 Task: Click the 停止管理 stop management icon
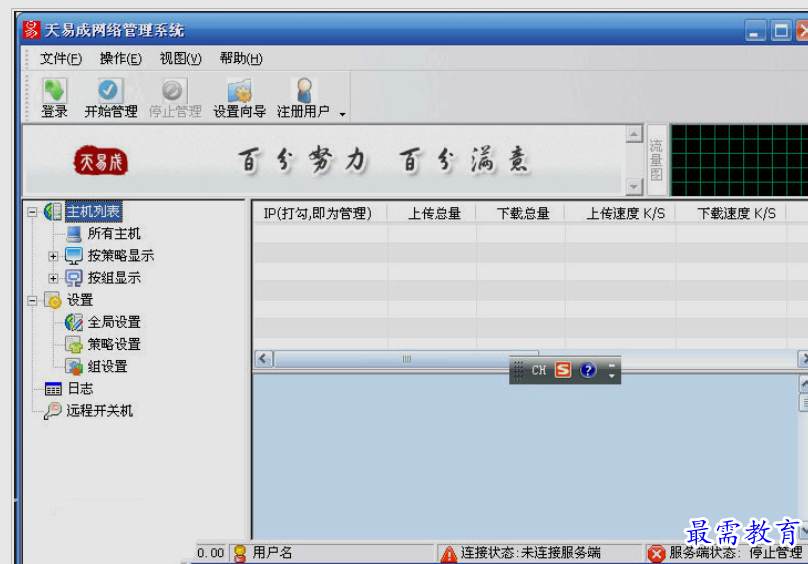pyautogui.click(x=173, y=91)
